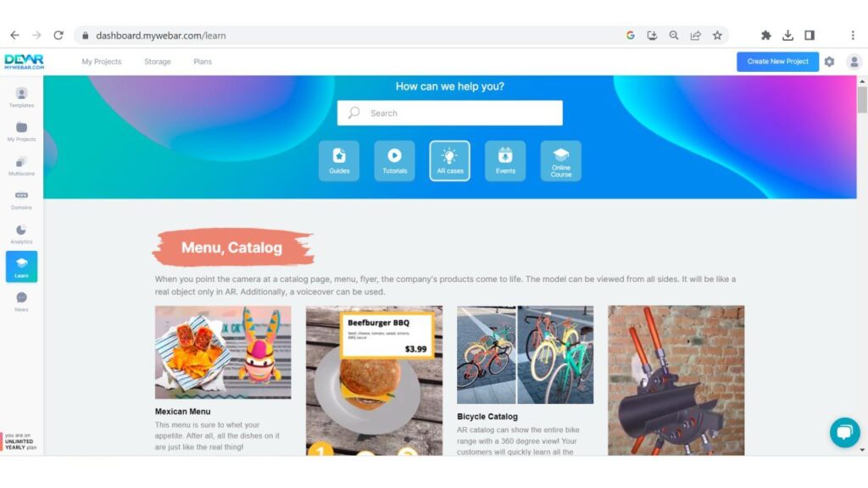This screenshot has width=868, height=488.
Task: Open the settings gear in header
Action: [829, 62]
